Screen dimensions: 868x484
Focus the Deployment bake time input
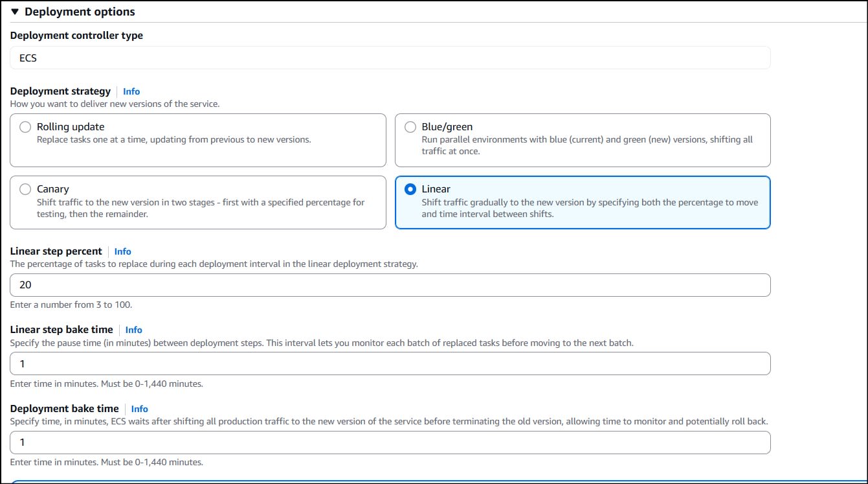(x=390, y=443)
